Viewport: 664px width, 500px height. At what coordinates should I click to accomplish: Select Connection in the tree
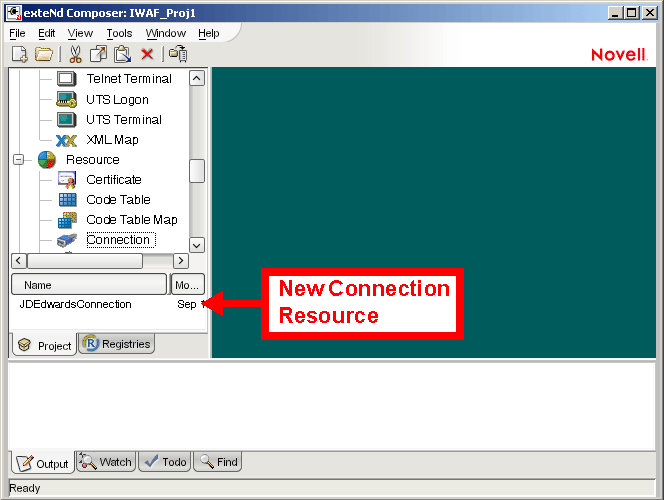coord(121,240)
